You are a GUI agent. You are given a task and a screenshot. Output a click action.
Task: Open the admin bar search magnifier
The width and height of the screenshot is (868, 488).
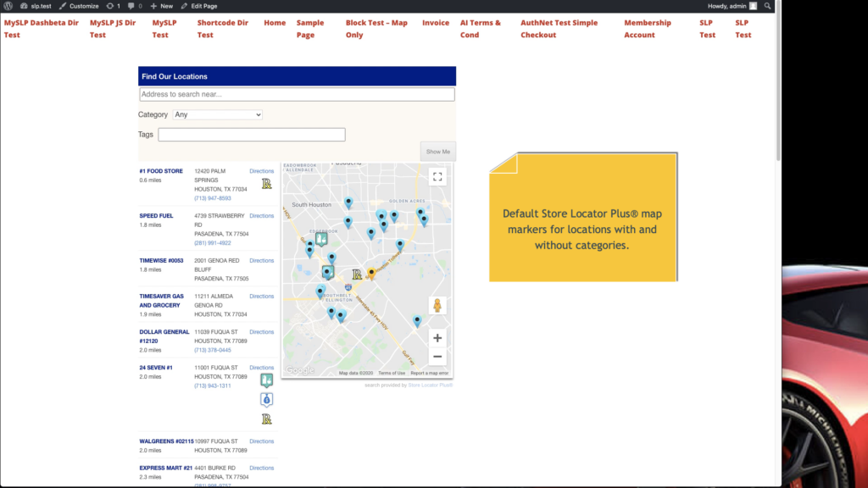[x=767, y=6]
